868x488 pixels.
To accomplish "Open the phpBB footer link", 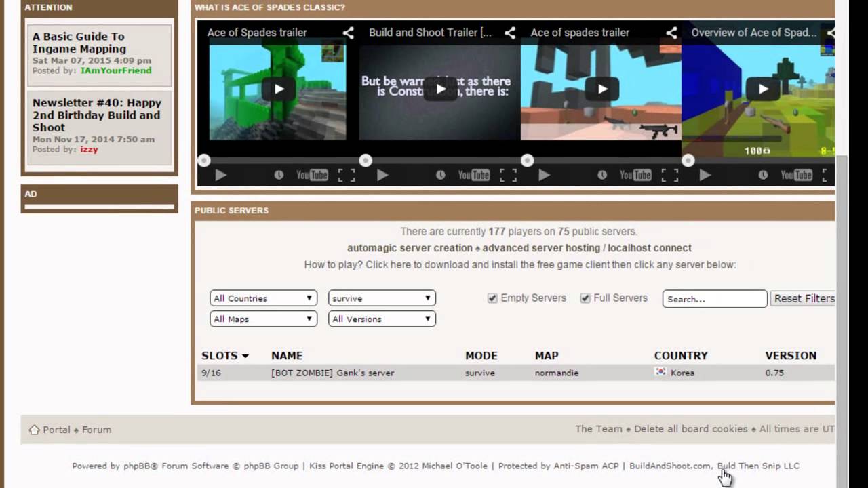I will pos(140,466).
